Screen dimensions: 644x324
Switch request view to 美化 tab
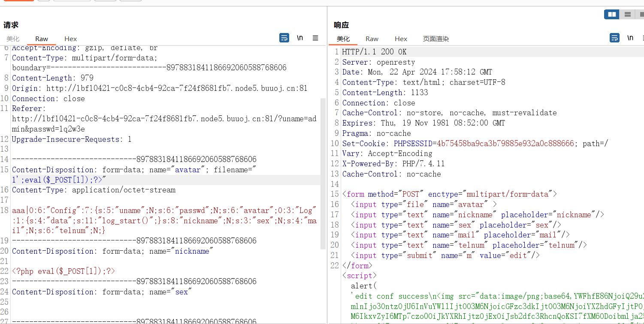(13, 39)
